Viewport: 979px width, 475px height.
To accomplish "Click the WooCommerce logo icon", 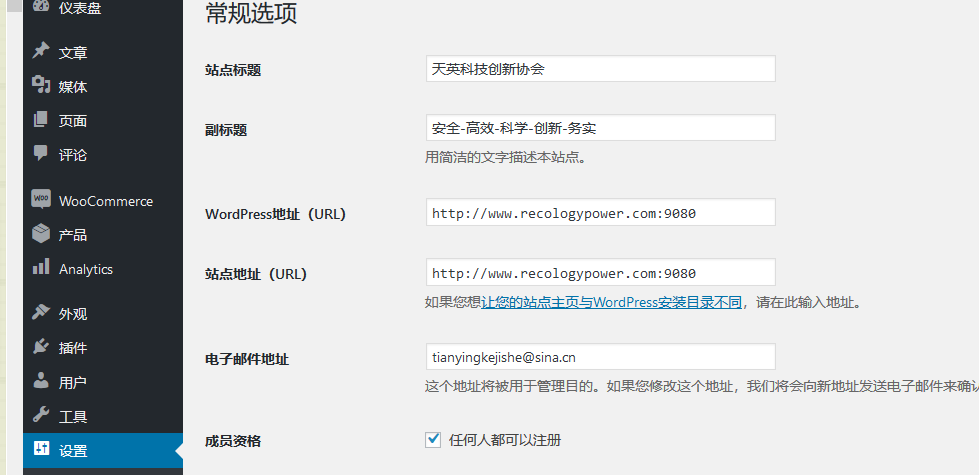I will pyautogui.click(x=41, y=199).
